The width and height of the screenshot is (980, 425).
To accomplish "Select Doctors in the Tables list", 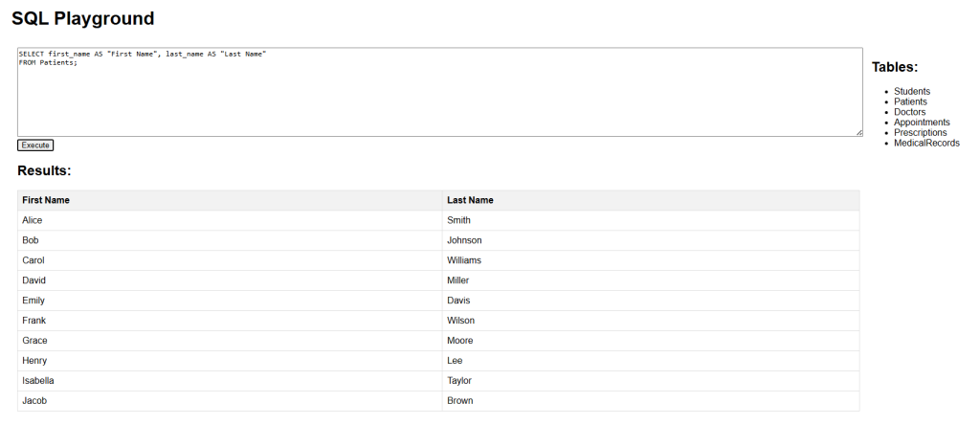I will point(910,112).
